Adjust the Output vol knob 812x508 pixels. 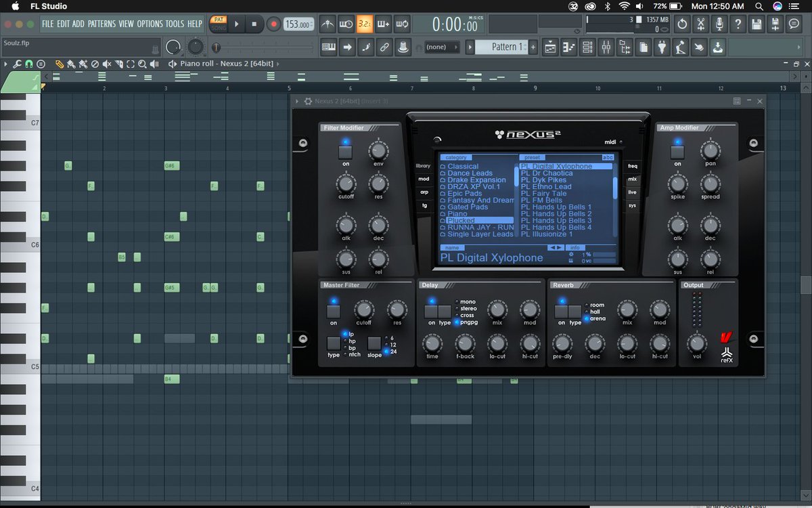pos(697,342)
